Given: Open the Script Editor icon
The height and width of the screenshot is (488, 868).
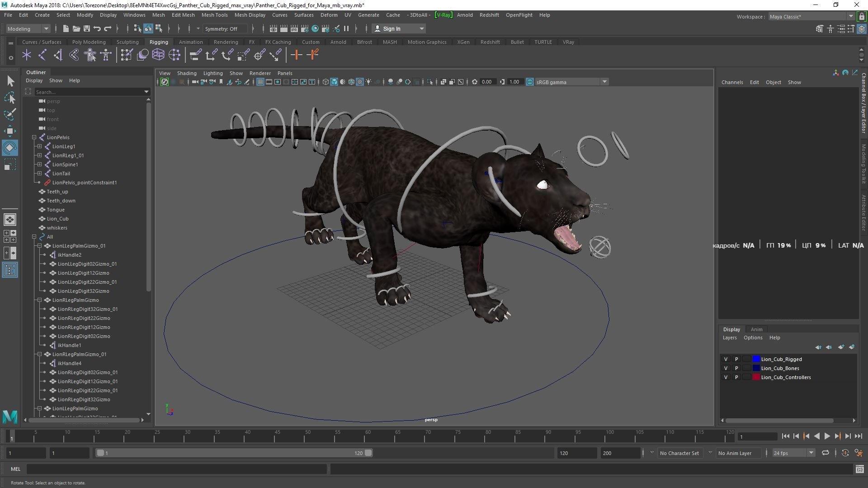Looking at the screenshot, I should [859, 469].
